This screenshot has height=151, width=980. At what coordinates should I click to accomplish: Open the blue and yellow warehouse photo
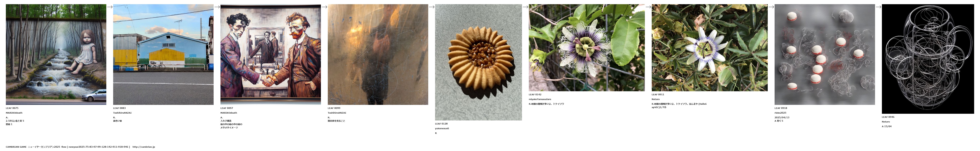[163, 55]
